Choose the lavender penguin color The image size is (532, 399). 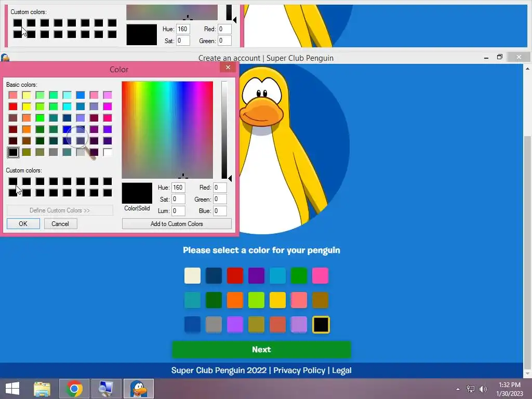pos(299,325)
